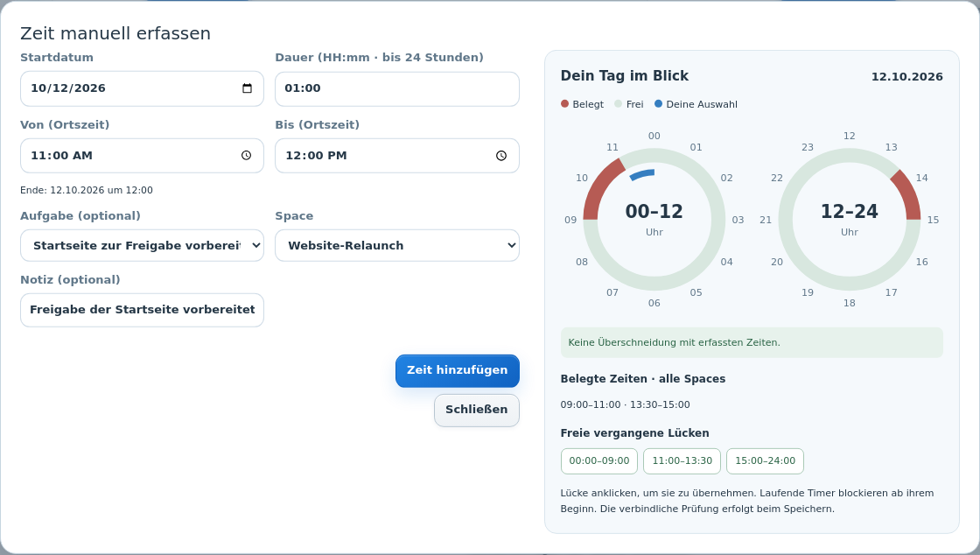Click the booked times text "09:00–11:00 · 13:30–15:00"
The height and width of the screenshot is (555, 980).
(x=625, y=404)
